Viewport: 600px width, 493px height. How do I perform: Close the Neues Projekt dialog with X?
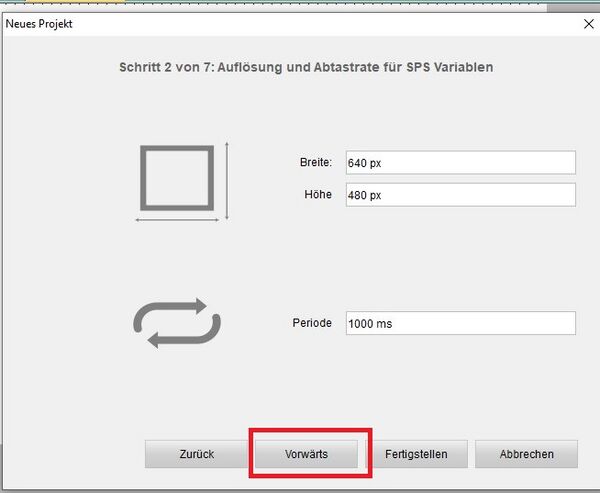[x=586, y=22]
